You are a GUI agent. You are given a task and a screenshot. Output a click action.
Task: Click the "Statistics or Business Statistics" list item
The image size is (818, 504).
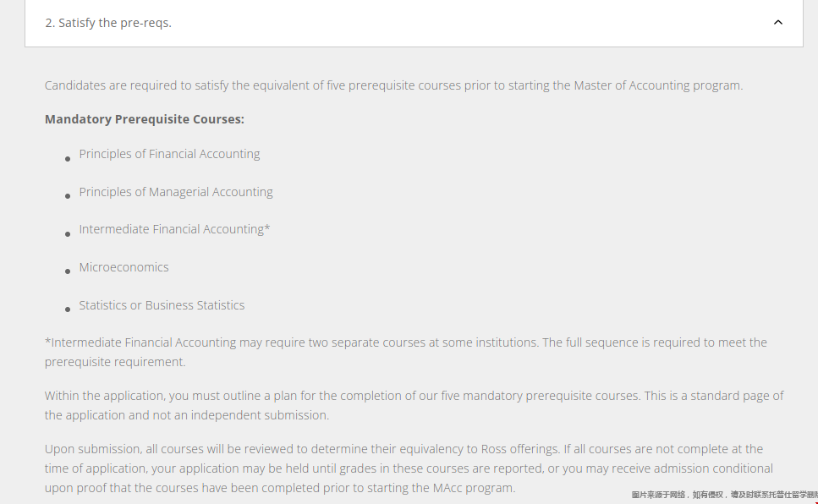tap(162, 305)
